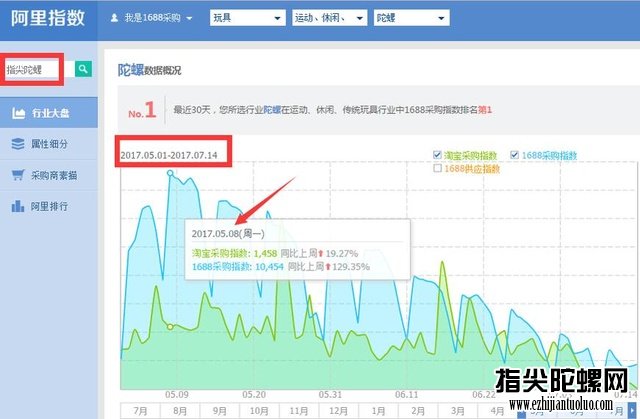The width and height of the screenshot is (640, 419).
Task: Click the 阿里指数 logo
Action: coord(48,18)
